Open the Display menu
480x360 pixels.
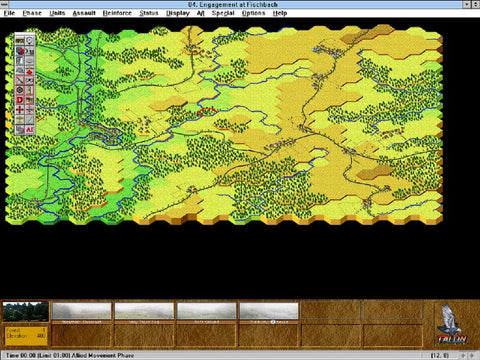tap(178, 13)
